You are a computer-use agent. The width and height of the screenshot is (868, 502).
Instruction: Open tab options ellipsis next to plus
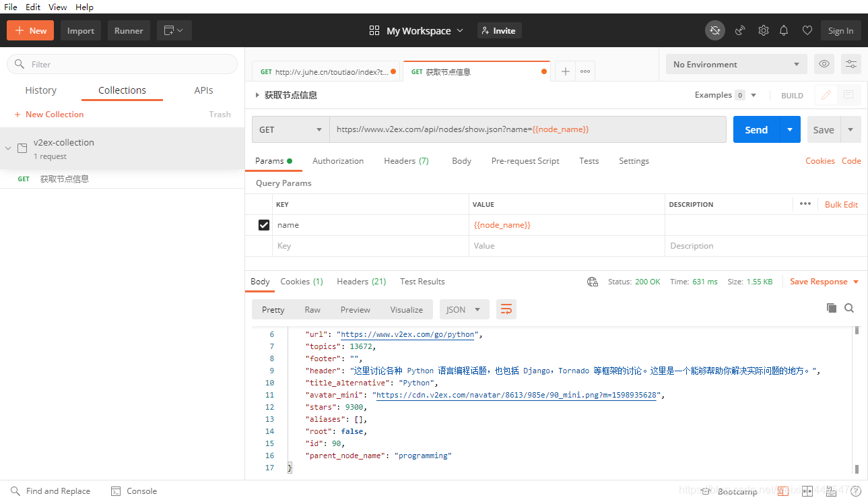(x=585, y=71)
